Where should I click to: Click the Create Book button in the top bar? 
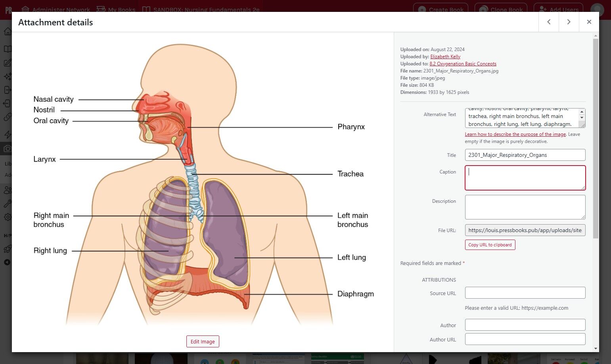(441, 10)
